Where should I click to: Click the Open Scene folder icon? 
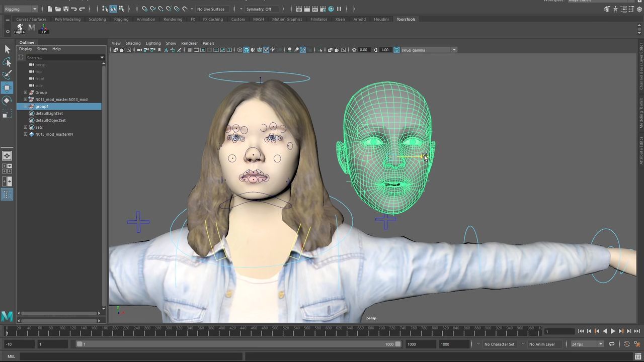tap(58, 9)
